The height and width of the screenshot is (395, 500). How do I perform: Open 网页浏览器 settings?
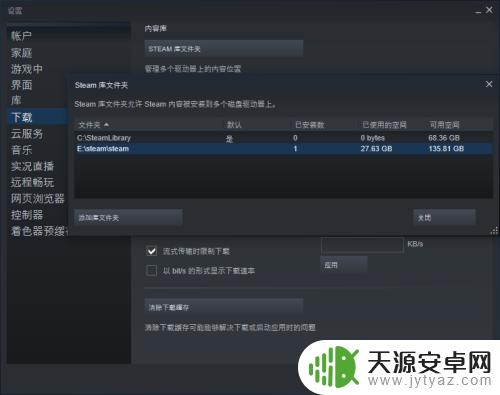pos(37,199)
